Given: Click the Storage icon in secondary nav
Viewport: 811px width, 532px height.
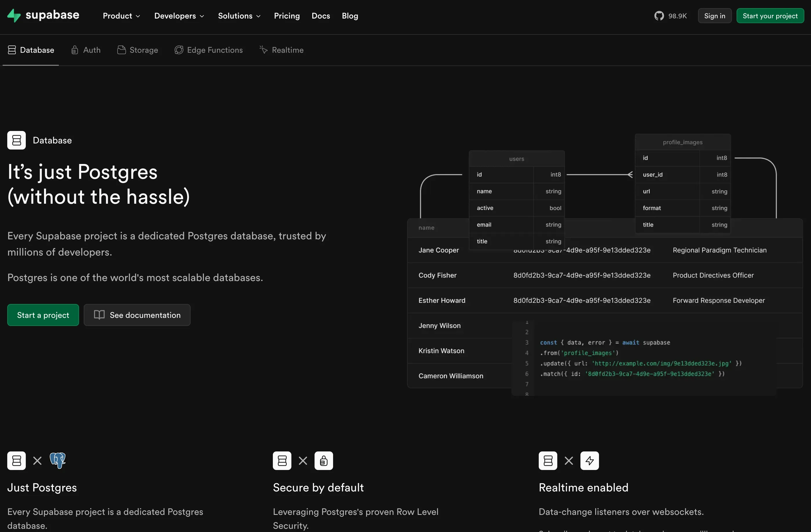Looking at the screenshot, I should pos(122,50).
